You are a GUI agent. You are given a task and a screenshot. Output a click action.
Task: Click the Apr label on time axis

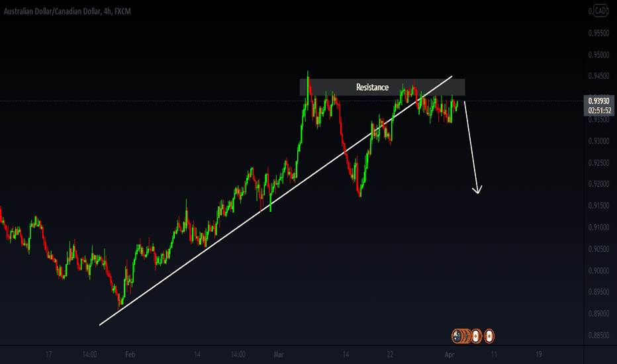tap(450, 355)
